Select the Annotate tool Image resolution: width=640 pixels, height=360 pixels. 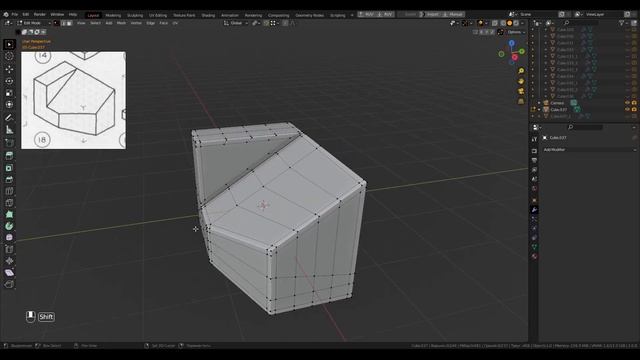[x=9, y=118]
